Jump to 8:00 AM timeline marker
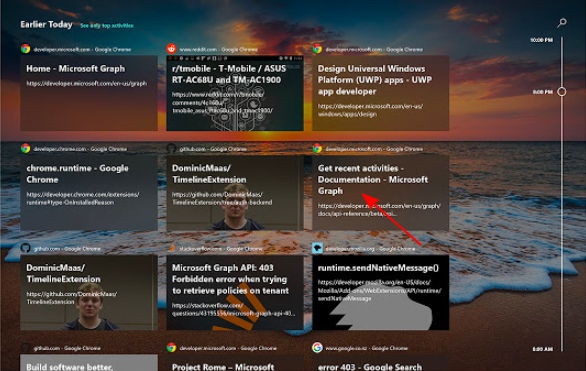 click(x=543, y=349)
